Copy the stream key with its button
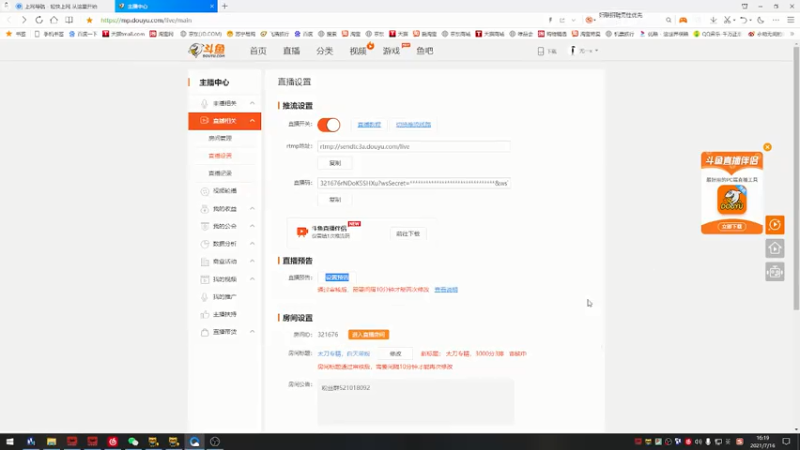Viewport: 800px width, 450px height. [335, 199]
